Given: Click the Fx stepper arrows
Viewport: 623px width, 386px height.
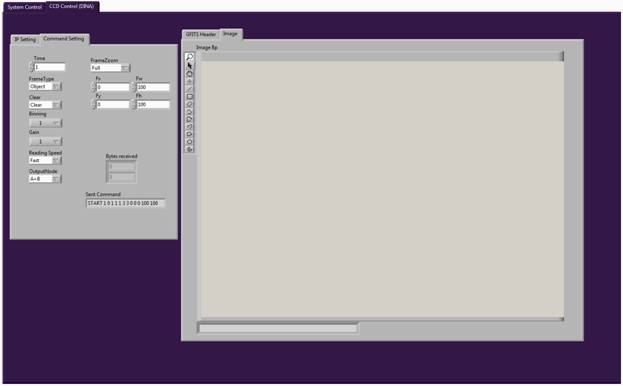Looking at the screenshot, I should [94, 87].
